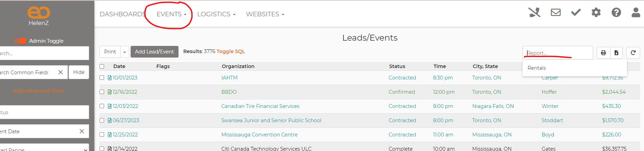Open the EVENTS dropdown menu

click(x=171, y=14)
